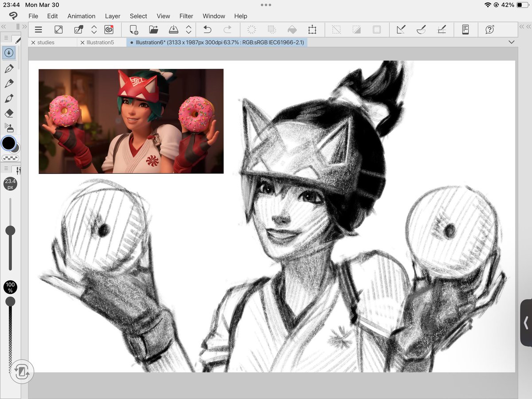Open a file with folder icon

coord(153,30)
